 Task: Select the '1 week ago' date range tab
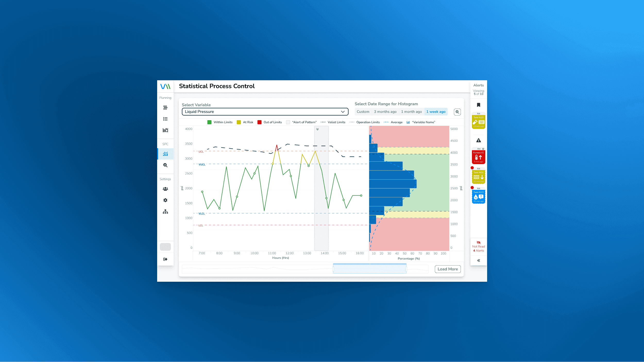(436, 111)
